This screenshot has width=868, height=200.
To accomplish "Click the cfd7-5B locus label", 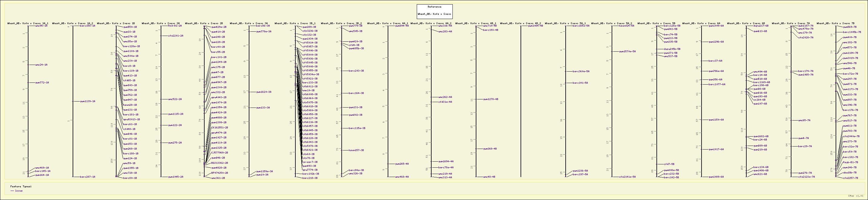I will (669, 164).
